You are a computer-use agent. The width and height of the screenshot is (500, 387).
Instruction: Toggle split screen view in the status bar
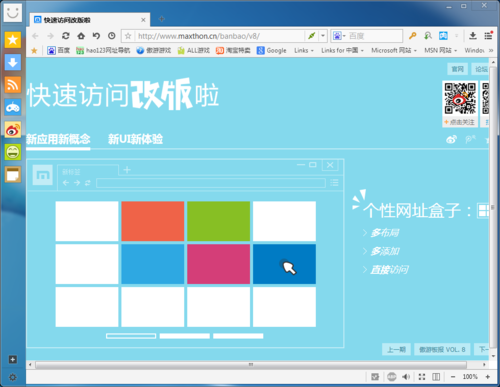point(436,377)
